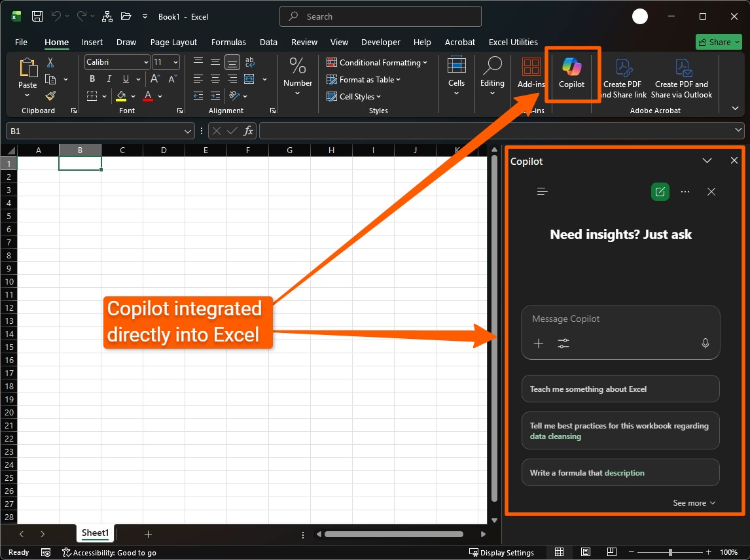The width and height of the screenshot is (750, 560).
Task: Switch to the Formulas tab
Action: point(228,42)
